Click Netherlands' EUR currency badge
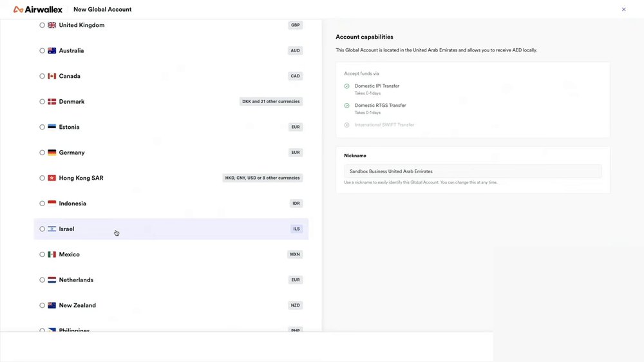The image size is (644, 362). tap(296, 280)
